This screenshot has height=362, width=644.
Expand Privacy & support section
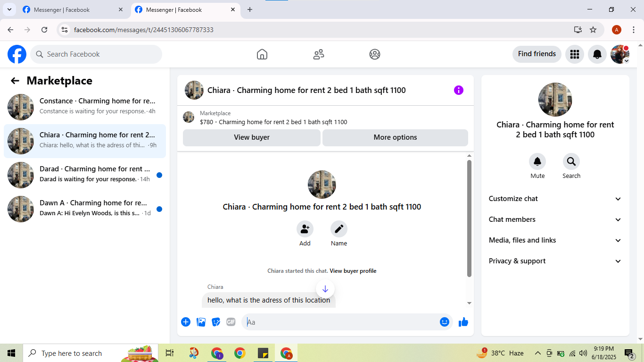tap(555, 261)
